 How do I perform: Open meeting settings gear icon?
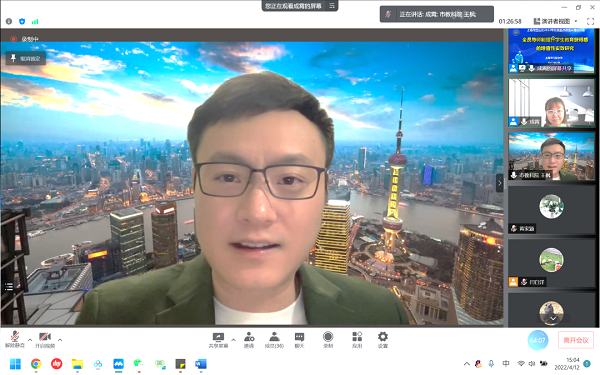click(x=383, y=339)
